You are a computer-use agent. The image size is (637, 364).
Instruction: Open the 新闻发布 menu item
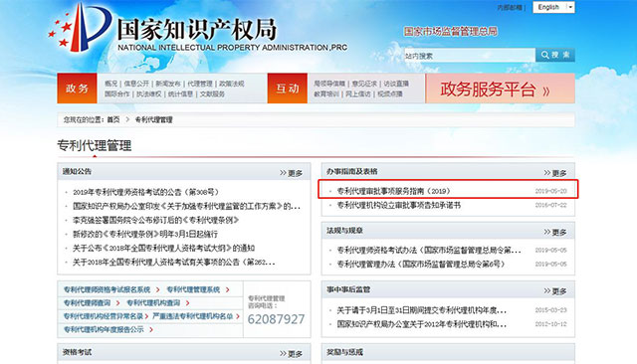click(168, 84)
